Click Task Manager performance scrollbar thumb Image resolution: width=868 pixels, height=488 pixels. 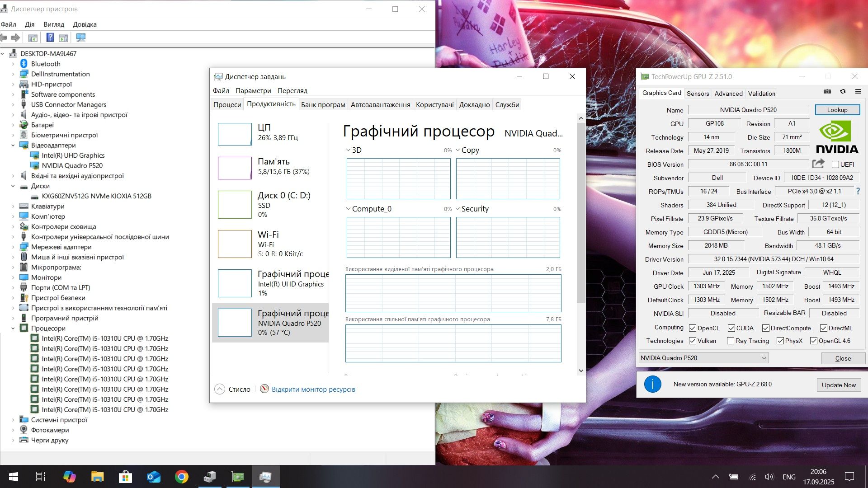(581, 212)
